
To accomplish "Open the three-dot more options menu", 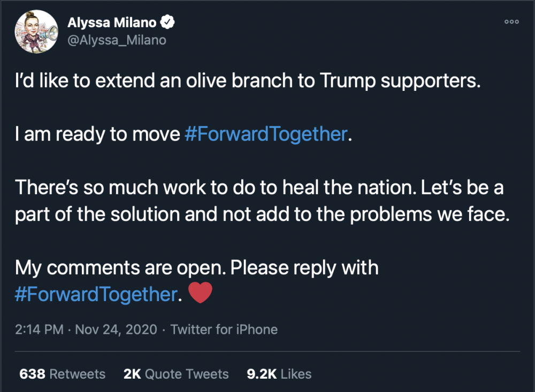I will click(511, 22).
